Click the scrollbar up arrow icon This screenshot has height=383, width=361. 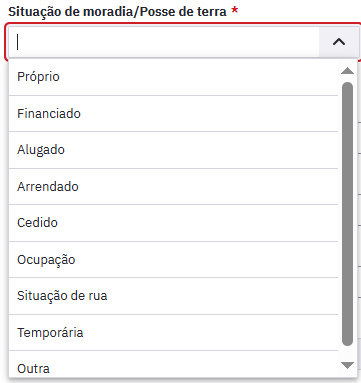pos(347,71)
